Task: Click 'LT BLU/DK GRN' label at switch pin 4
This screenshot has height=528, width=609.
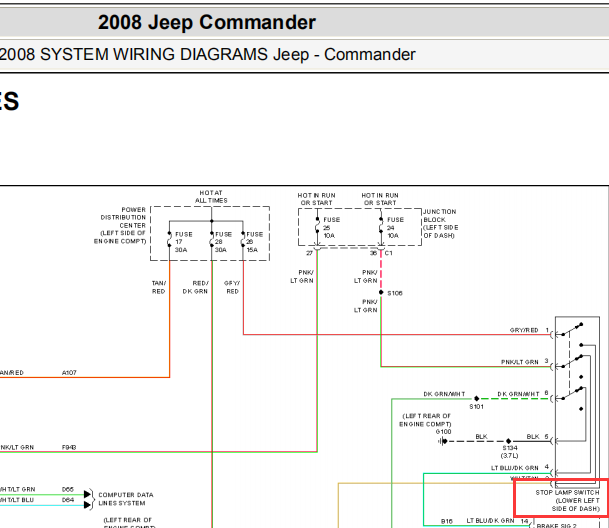Action: point(515,468)
